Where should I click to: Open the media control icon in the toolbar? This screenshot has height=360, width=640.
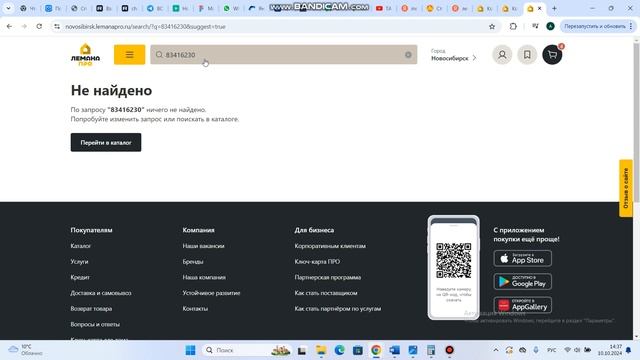coord(535,26)
